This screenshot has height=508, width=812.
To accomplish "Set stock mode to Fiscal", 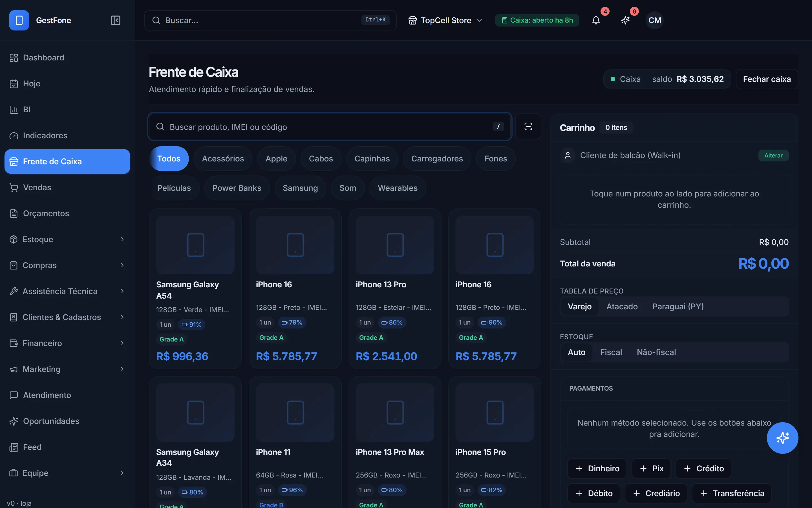I will 611,352.
